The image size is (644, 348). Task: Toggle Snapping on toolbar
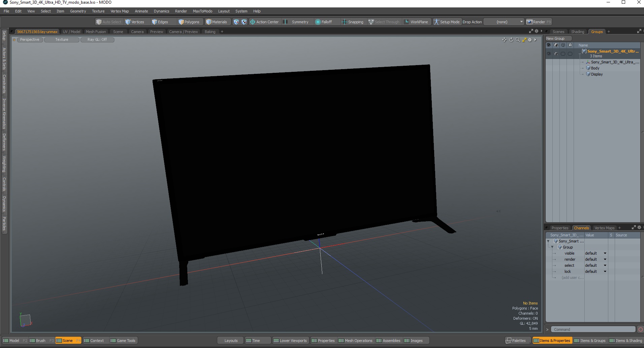pyautogui.click(x=353, y=22)
